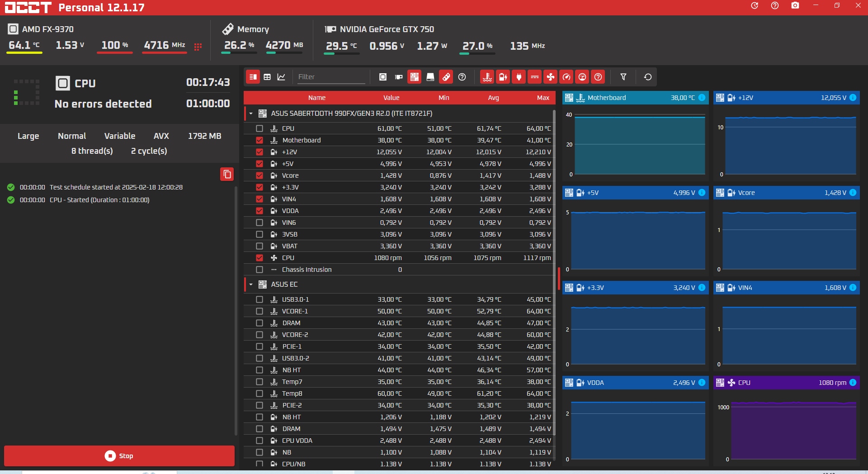The height and width of the screenshot is (474, 868).
Task: Open the info icon on the Motherboard graph
Action: 702,98
